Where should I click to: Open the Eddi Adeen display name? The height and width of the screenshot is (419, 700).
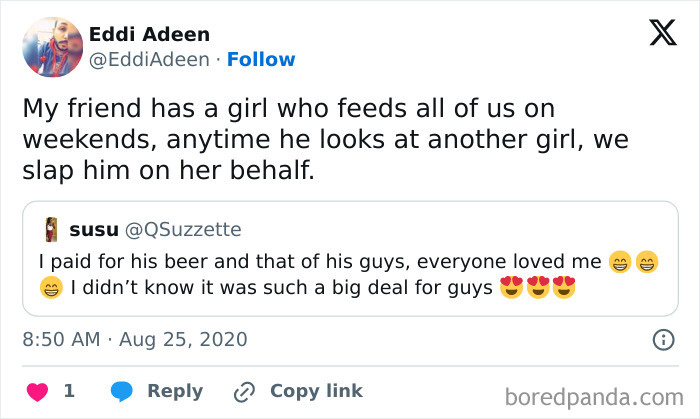[149, 35]
